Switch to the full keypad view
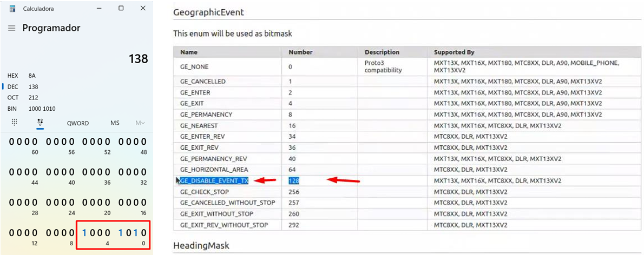This screenshot has width=644, height=255. [x=14, y=123]
